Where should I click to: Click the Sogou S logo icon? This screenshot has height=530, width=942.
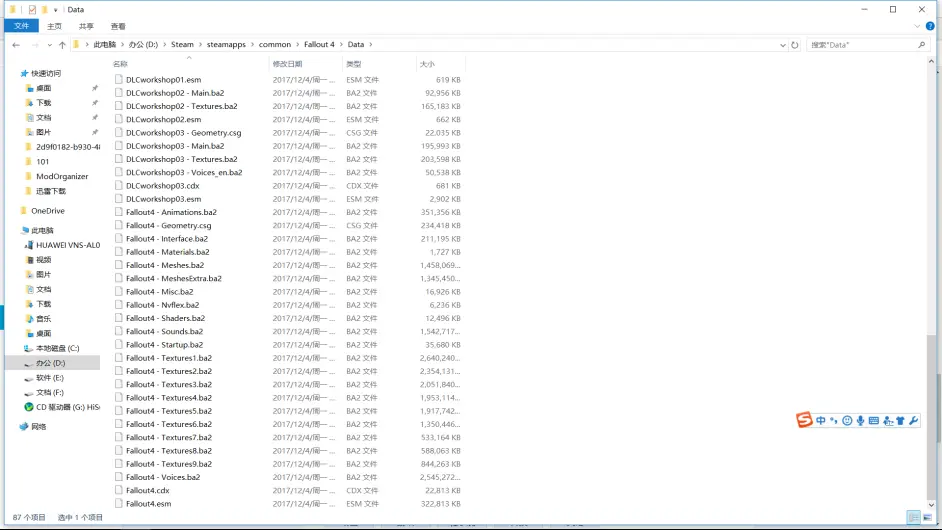tap(804, 419)
